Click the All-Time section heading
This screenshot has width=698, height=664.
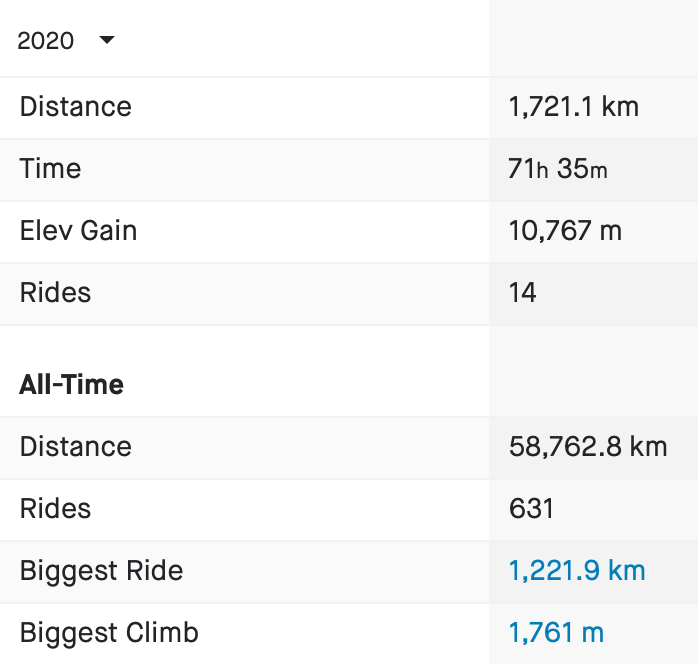pyautogui.click(x=71, y=385)
